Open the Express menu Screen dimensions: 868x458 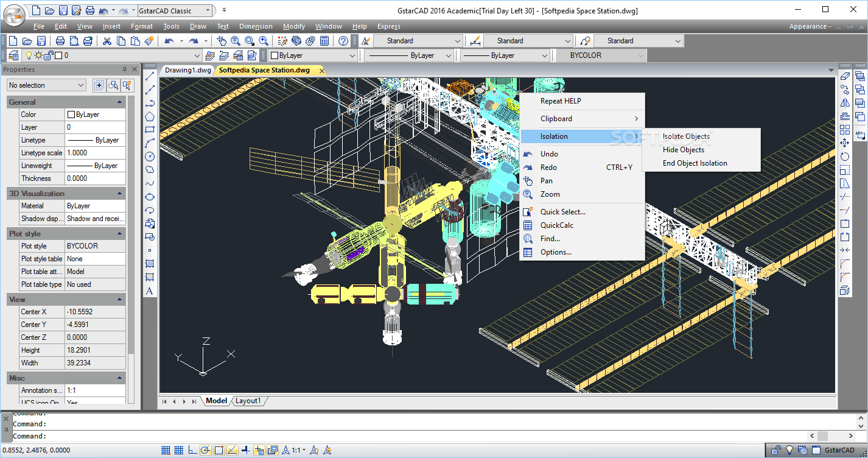(x=389, y=26)
